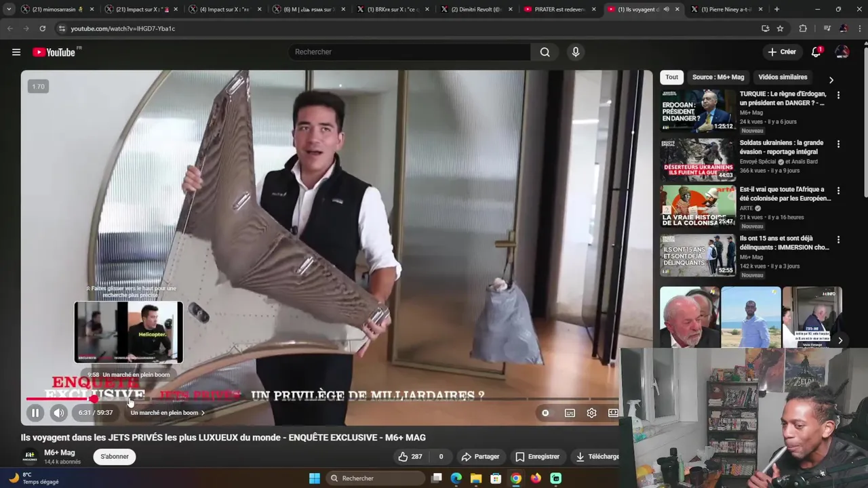Open 'Est-il vrai que toute l'Afrique' title
Image resolution: width=868 pixels, height=488 pixels.
[x=785, y=194]
